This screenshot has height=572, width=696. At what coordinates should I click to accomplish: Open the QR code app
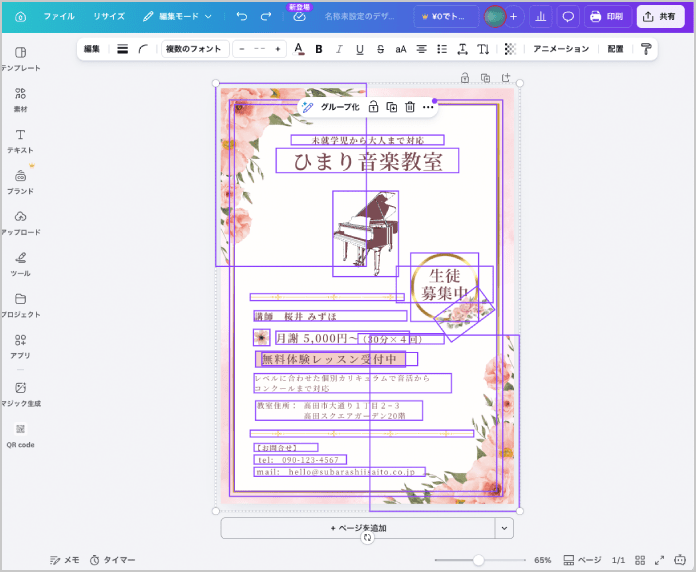tap(20, 434)
